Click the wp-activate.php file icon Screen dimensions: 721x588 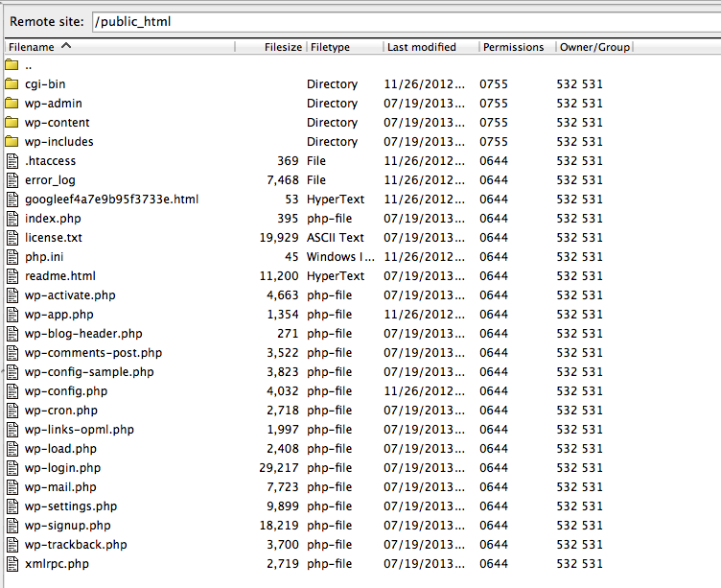click(x=12, y=295)
